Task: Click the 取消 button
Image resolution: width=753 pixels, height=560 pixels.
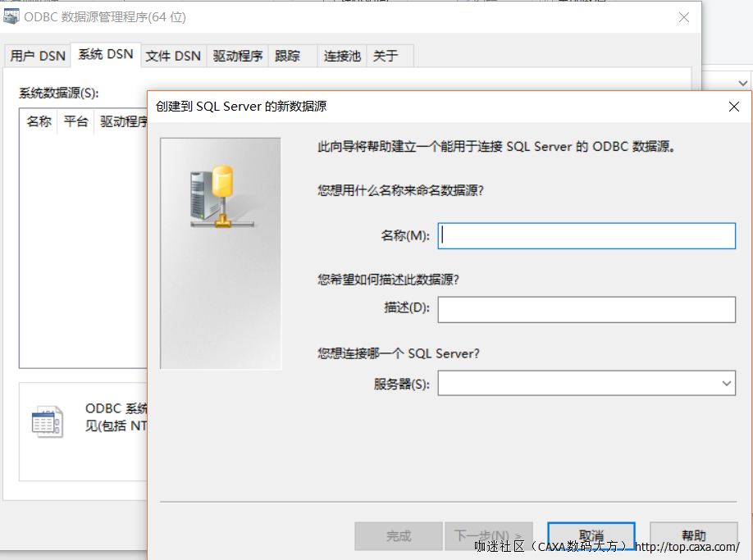Action: coord(592,536)
